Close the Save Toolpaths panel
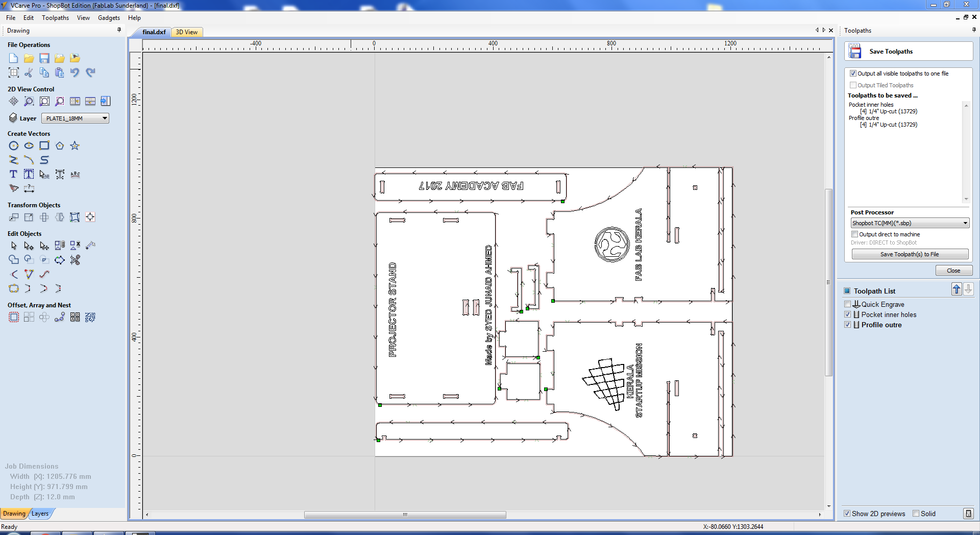 point(954,270)
